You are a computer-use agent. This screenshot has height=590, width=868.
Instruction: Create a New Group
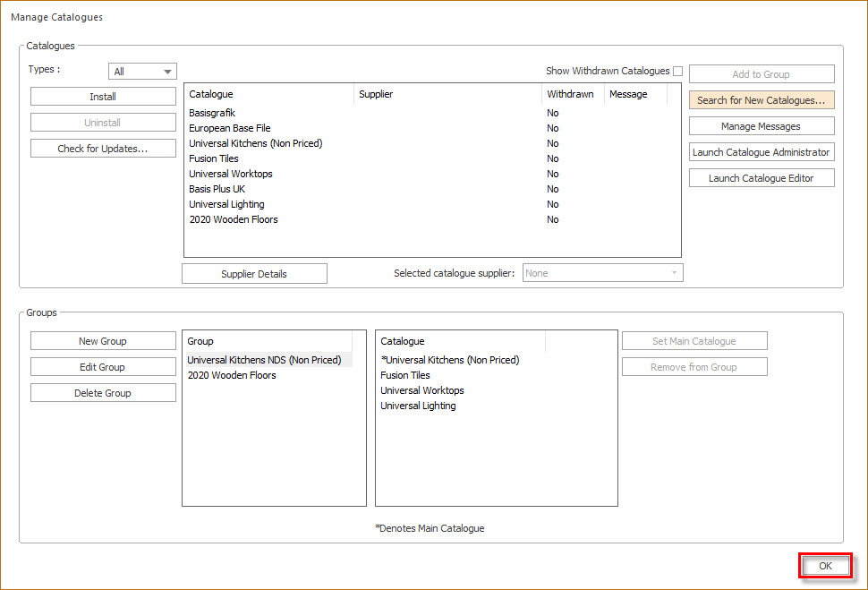pos(103,340)
